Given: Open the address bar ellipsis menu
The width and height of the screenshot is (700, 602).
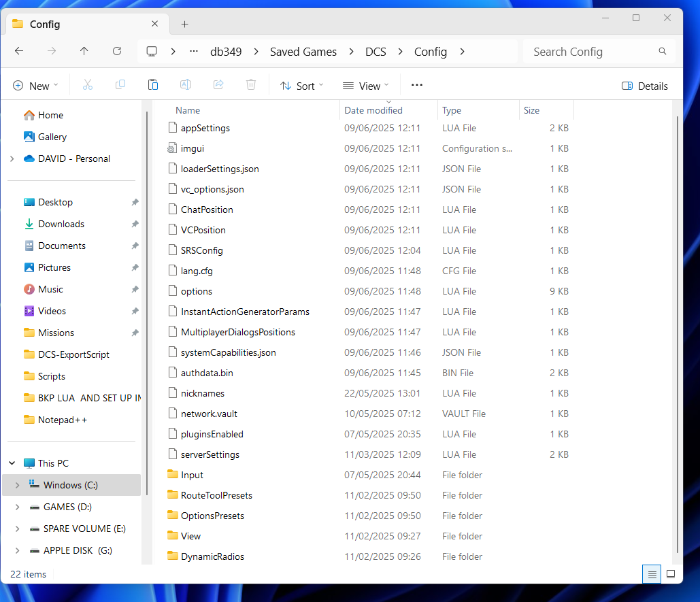Looking at the screenshot, I should point(194,51).
